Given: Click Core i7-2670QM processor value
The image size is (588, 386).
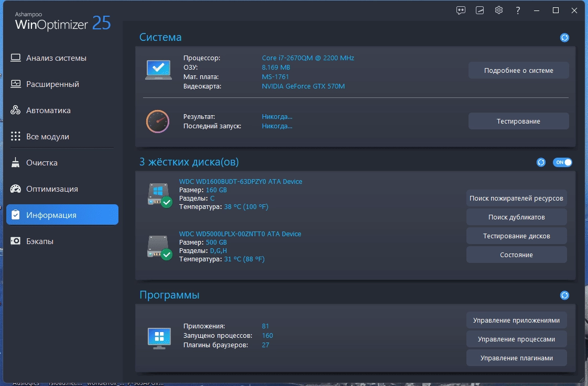Looking at the screenshot, I should coord(308,58).
